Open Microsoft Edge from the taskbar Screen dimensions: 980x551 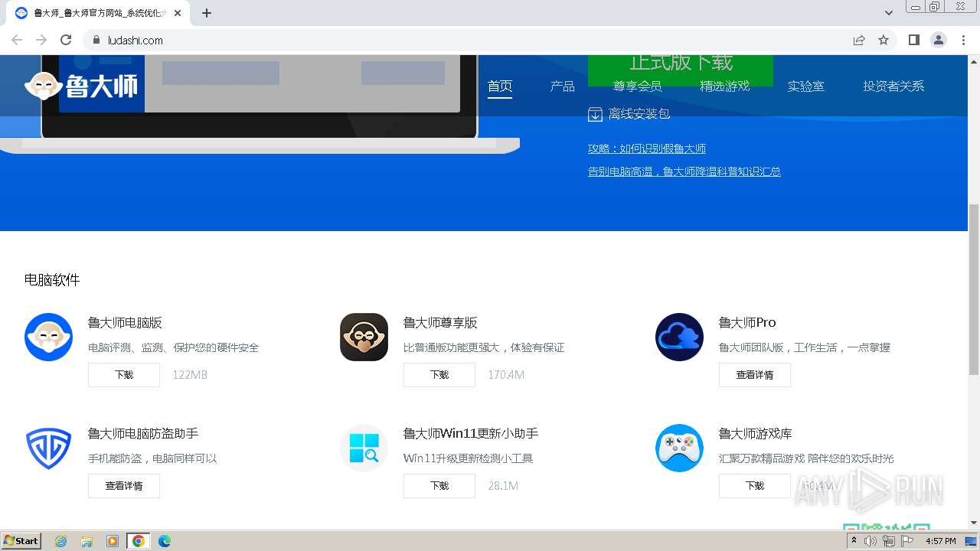point(165,541)
